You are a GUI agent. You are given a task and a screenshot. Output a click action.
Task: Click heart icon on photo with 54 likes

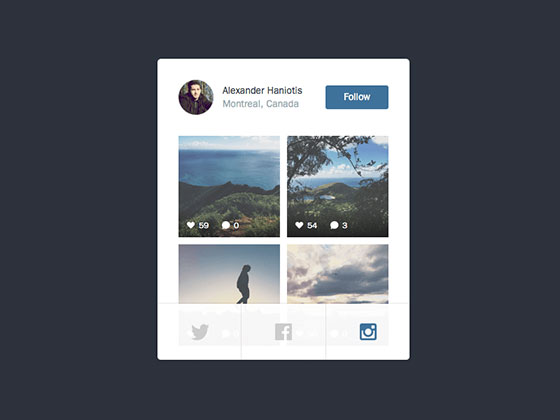(299, 225)
